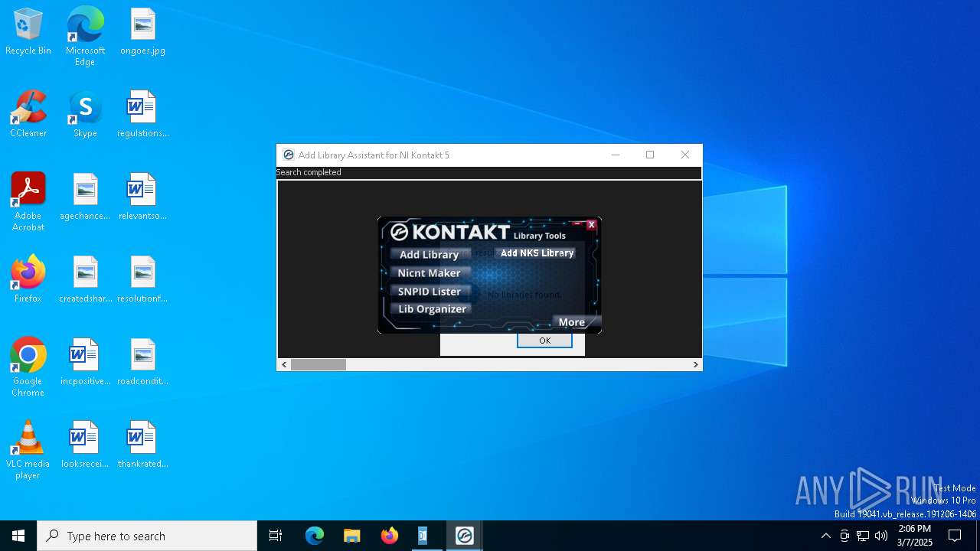Show hidden system tray icons
The width and height of the screenshot is (980, 551).
pos(825,536)
